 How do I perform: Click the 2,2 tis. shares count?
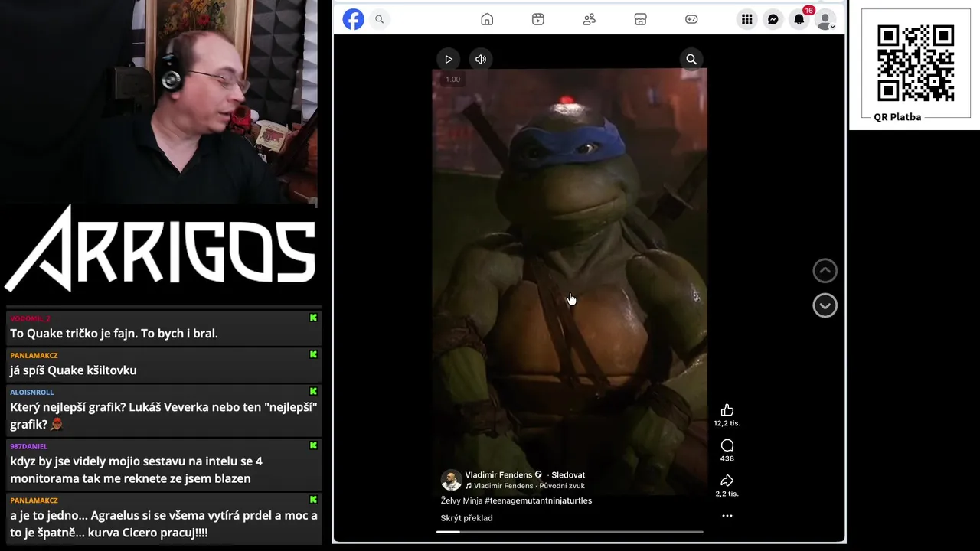click(x=727, y=494)
